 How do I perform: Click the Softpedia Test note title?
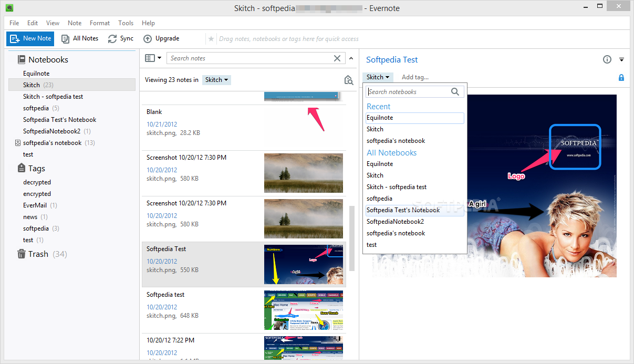[392, 60]
